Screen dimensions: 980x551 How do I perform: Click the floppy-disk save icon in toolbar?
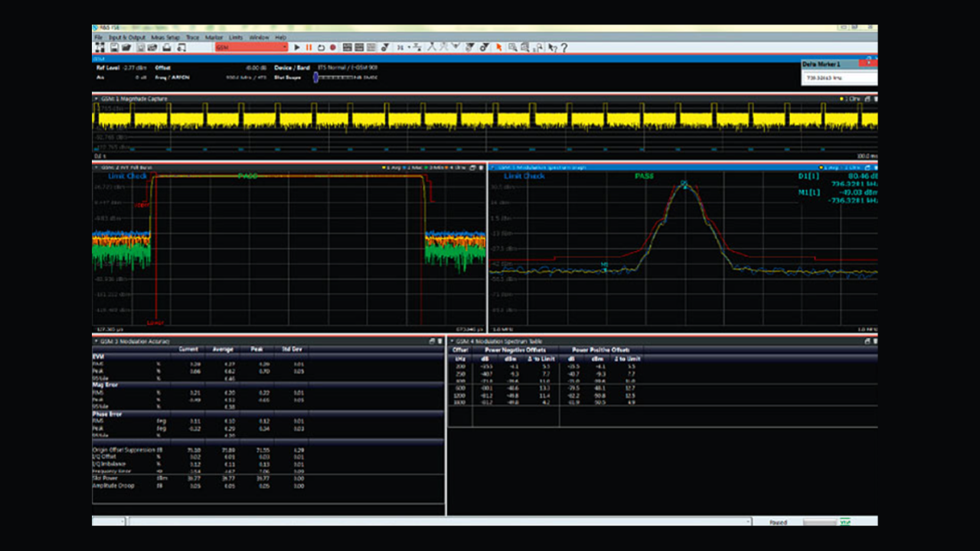(114, 47)
